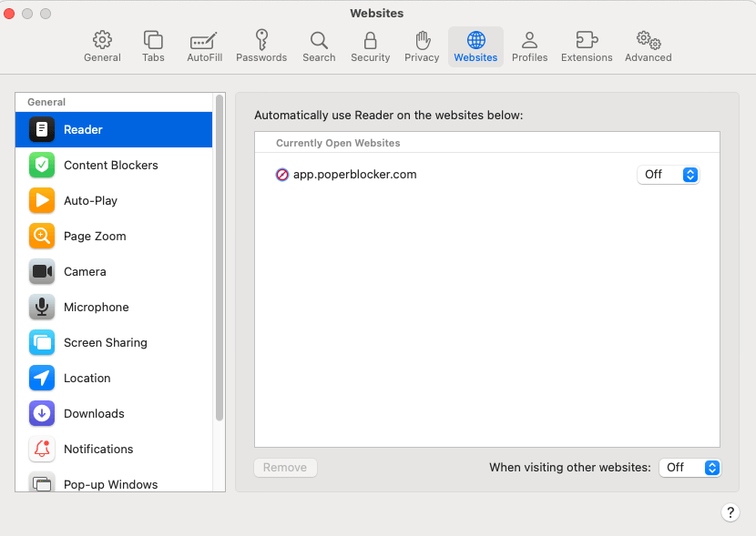Open Camera website settings
756x536 pixels.
click(x=85, y=271)
